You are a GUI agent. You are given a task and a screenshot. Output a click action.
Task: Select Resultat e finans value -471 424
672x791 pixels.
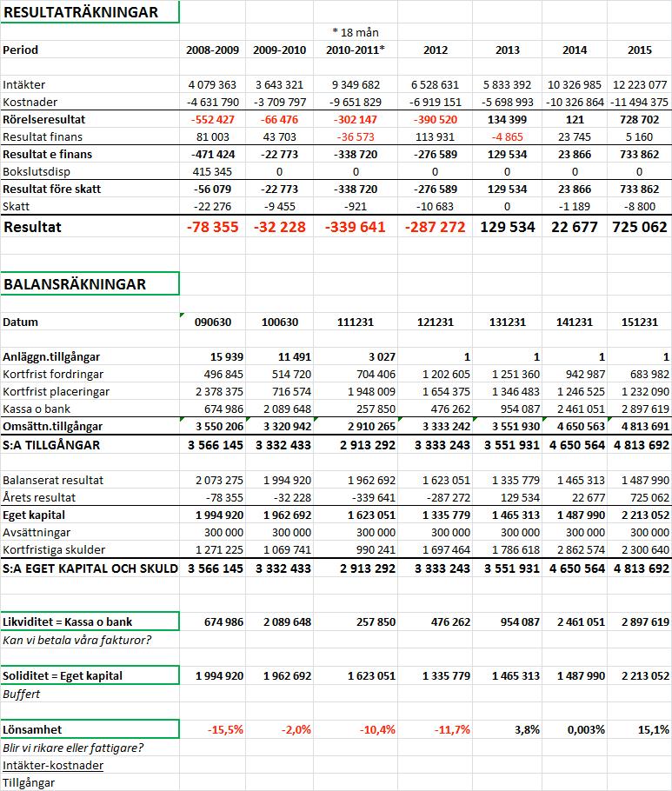point(212,155)
